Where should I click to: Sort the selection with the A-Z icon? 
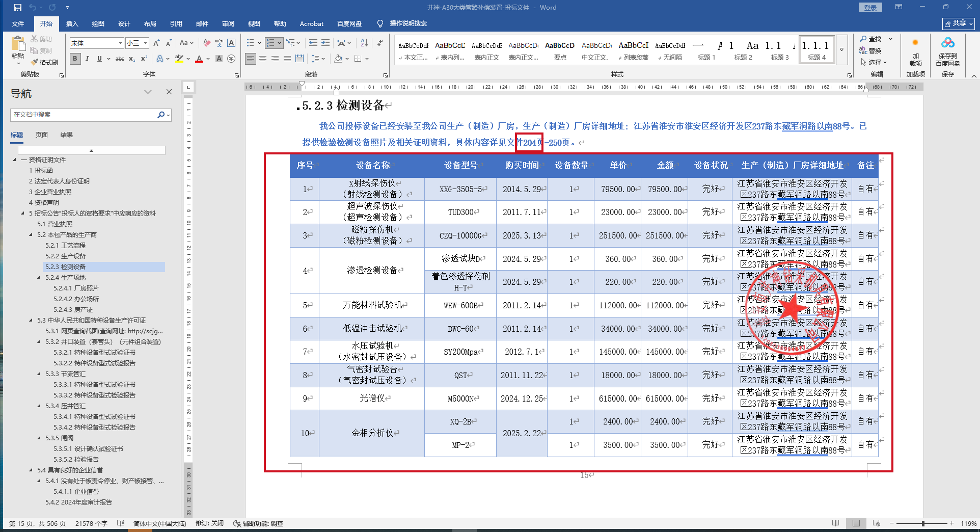coord(364,43)
